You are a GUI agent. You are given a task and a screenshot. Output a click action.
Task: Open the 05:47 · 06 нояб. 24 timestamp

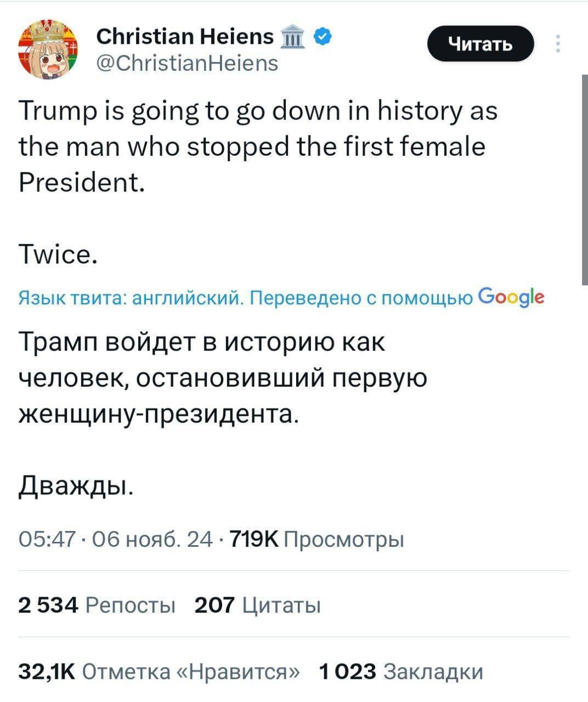click(x=116, y=540)
